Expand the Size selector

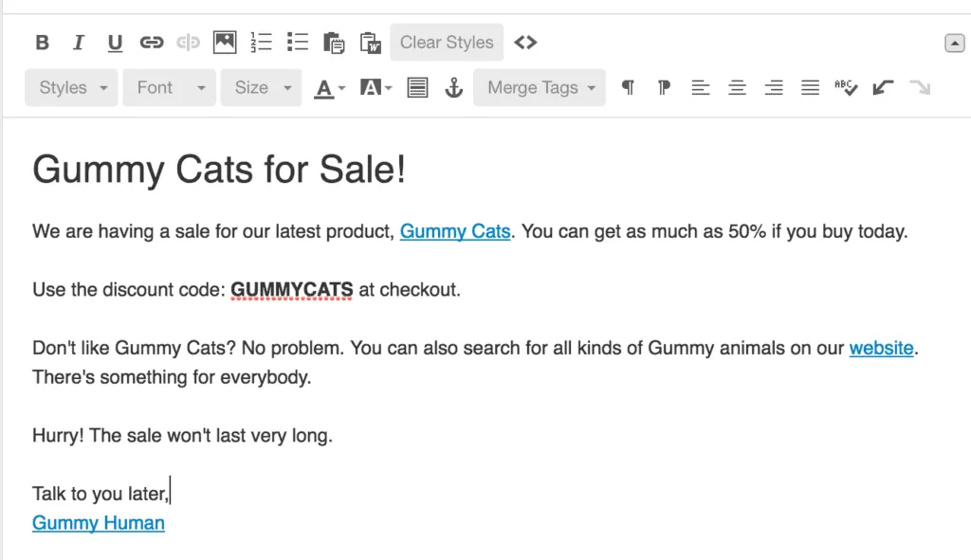(261, 87)
